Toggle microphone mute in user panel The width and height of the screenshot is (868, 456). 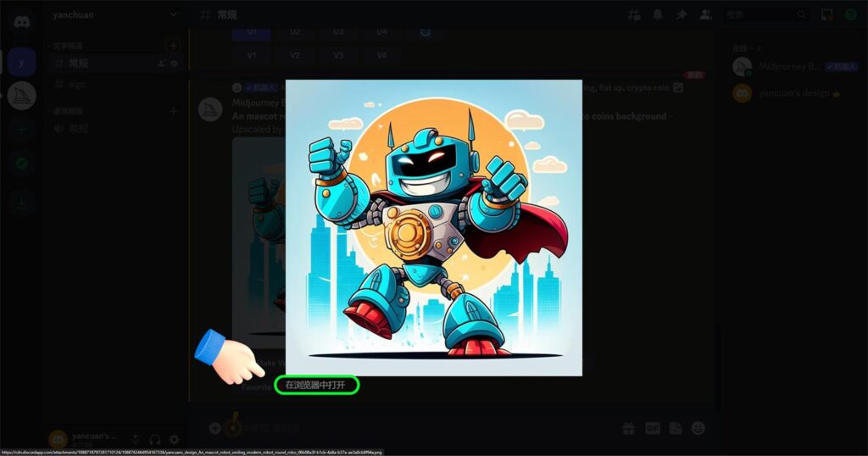point(136,439)
